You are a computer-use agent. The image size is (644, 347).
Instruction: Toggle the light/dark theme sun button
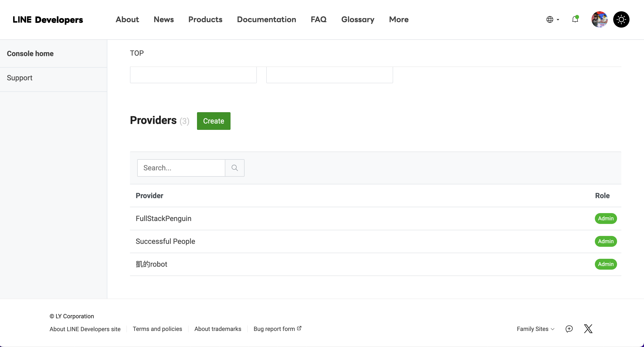(621, 19)
